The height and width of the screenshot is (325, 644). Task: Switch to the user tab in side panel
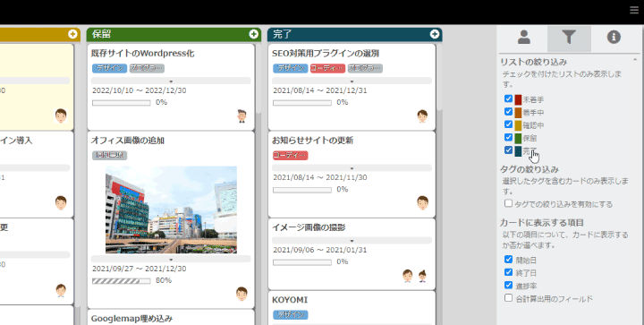click(523, 38)
